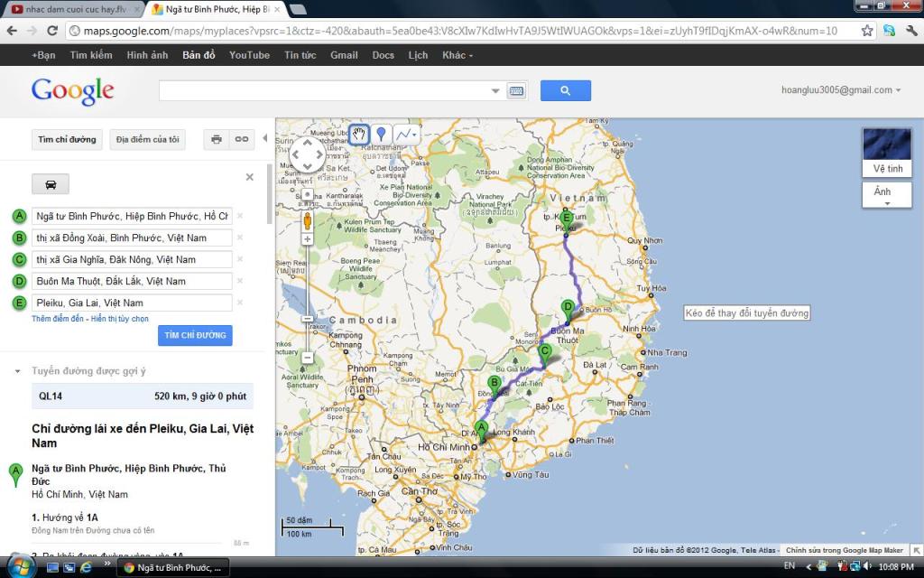Click the Hiển thị tùy chọn link

pyautogui.click(x=120, y=319)
